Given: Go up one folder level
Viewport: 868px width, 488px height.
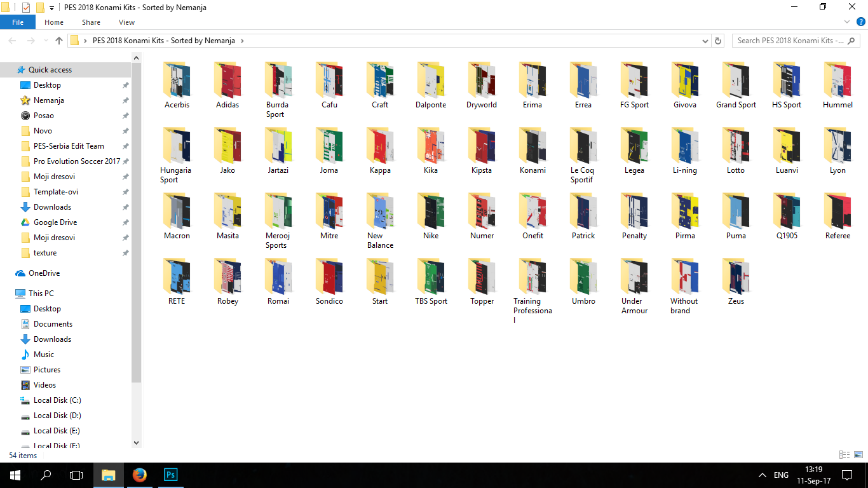Looking at the screenshot, I should click(59, 41).
